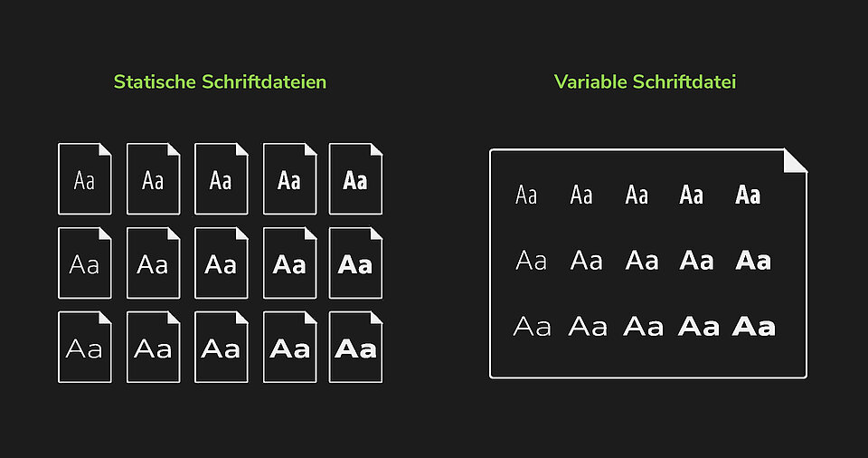Click the "Statische Schriftdateien" heading
Image resolution: width=868 pixels, height=458 pixels.
220,82
